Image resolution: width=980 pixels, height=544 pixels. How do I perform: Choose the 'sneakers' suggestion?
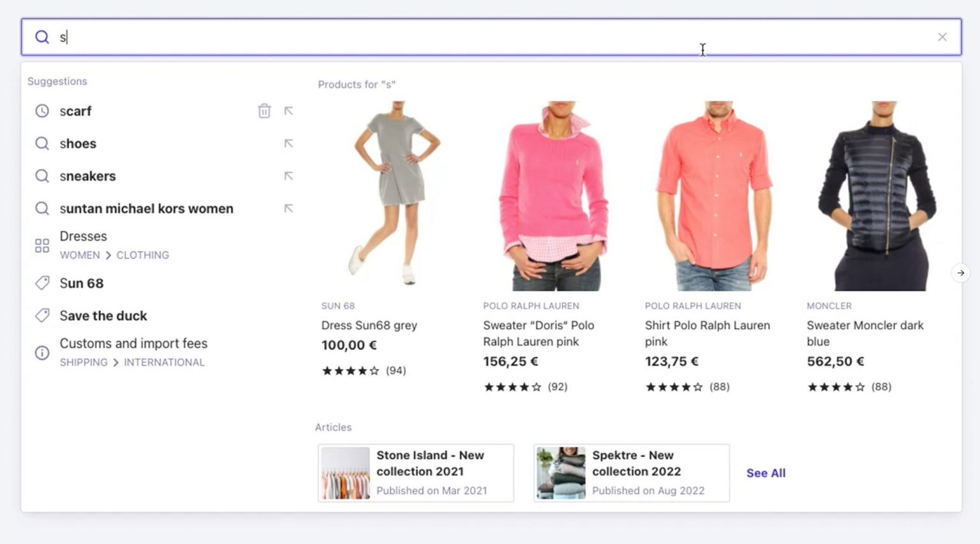pyautogui.click(x=87, y=176)
